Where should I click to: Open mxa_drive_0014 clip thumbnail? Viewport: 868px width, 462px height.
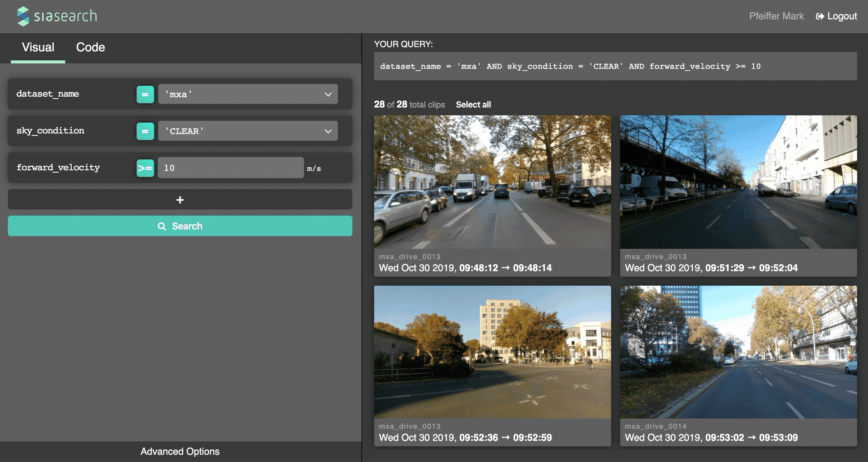tap(738, 352)
